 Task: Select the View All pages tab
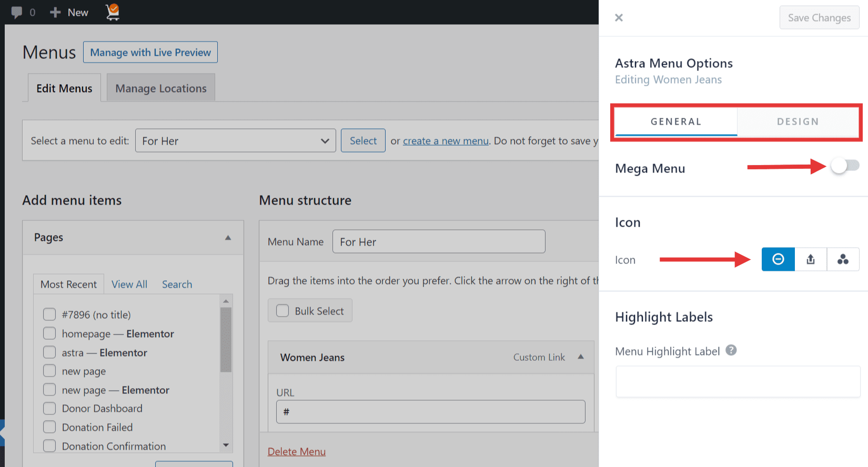click(129, 284)
